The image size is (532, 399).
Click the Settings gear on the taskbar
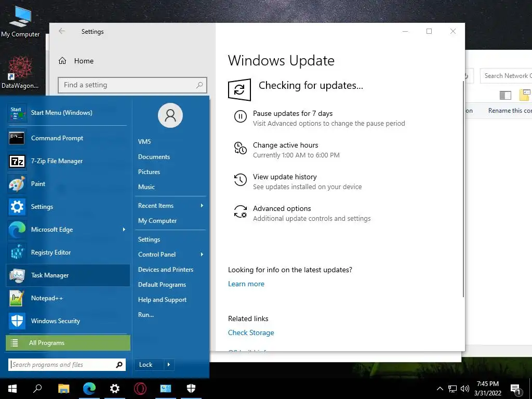coord(115,389)
